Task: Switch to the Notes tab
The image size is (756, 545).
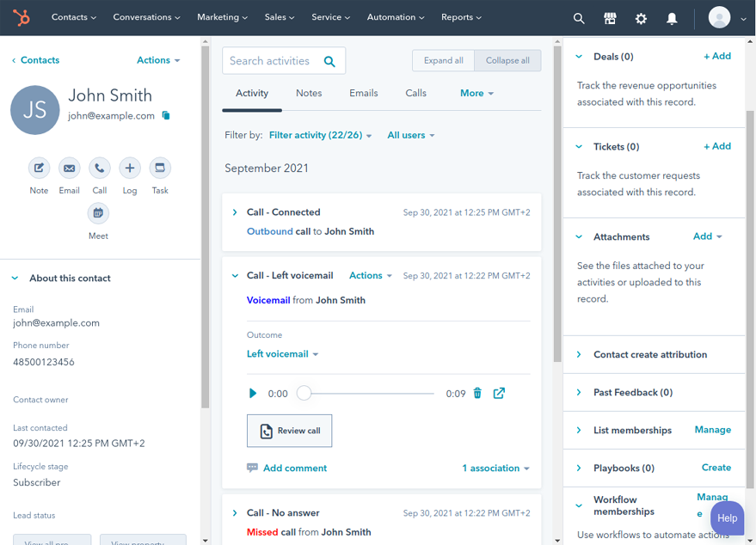Action: click(x=308, y=93)
